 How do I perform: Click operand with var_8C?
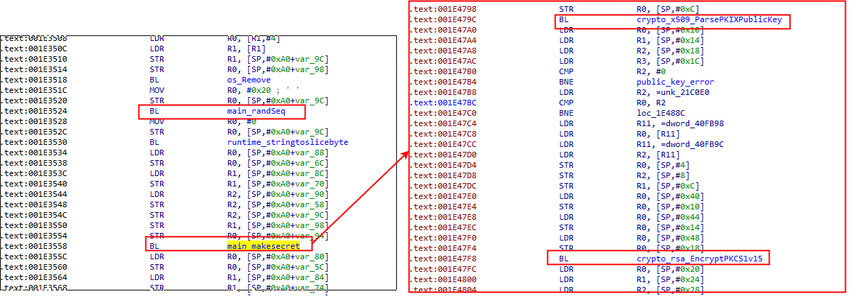click(278, 173)
